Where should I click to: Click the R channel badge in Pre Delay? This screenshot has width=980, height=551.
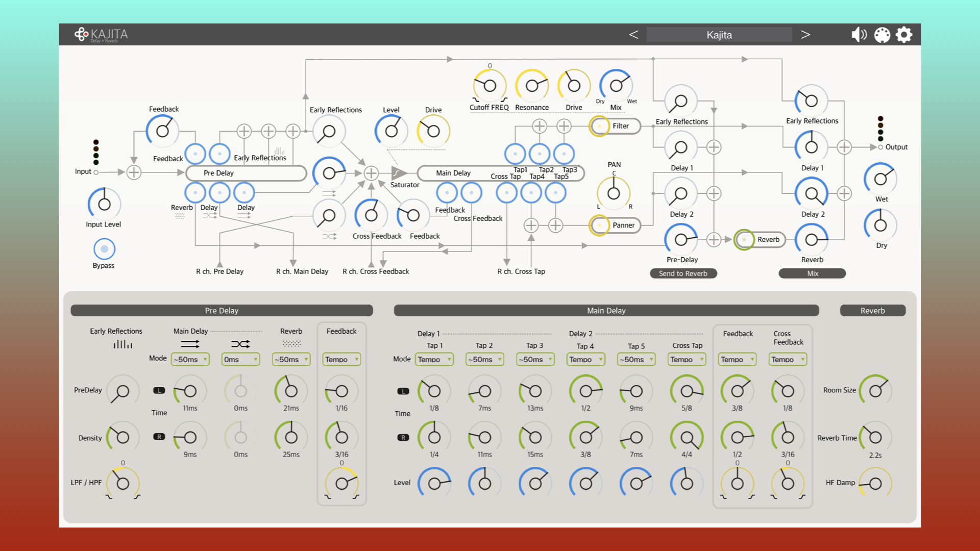click(159, 437)
